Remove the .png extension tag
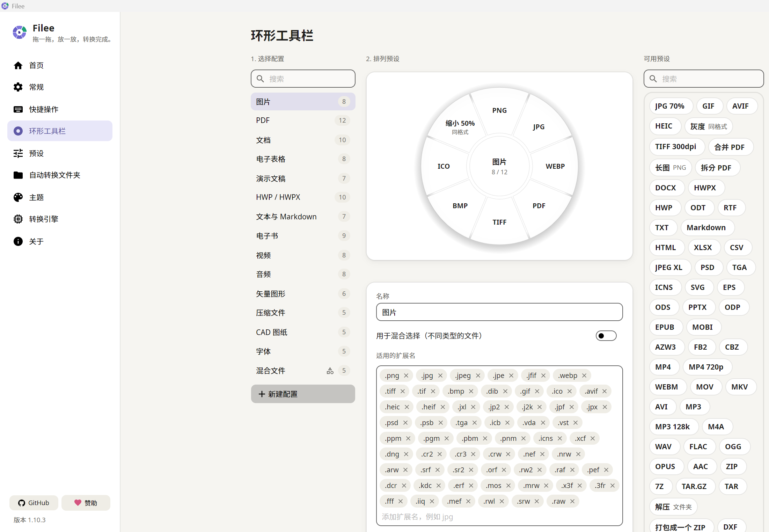This screenshot has width=769, height=532. (406, 376)
